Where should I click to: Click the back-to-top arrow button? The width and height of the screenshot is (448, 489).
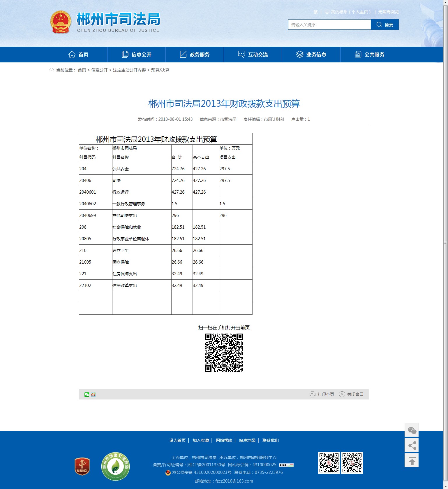[x=412, y=460]
